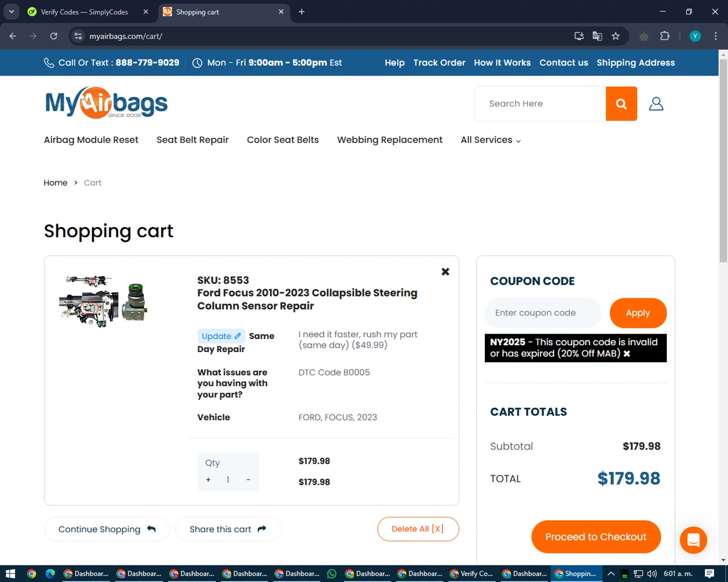Image resolution: width=728 pixels, height=582 pixels.
Task: Open WhatsApp from the taskbar
Action: pyautogui.click(x=332, y=574)
